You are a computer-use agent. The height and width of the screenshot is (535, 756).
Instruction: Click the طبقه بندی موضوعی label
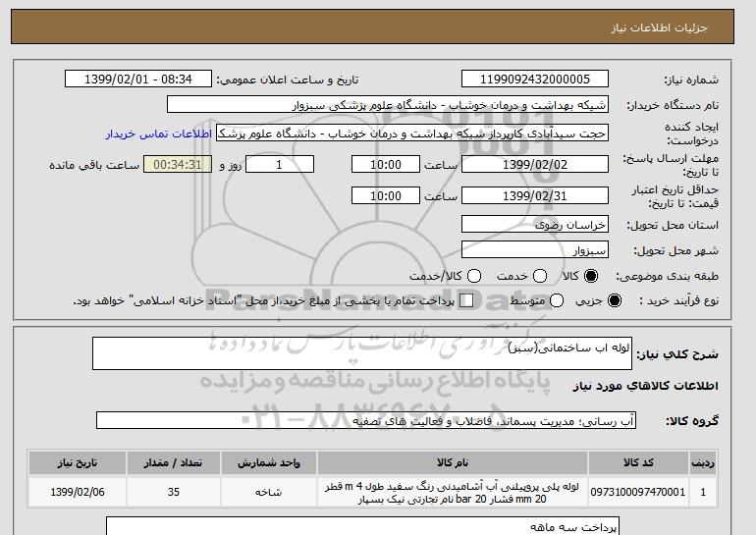[667, 276]
